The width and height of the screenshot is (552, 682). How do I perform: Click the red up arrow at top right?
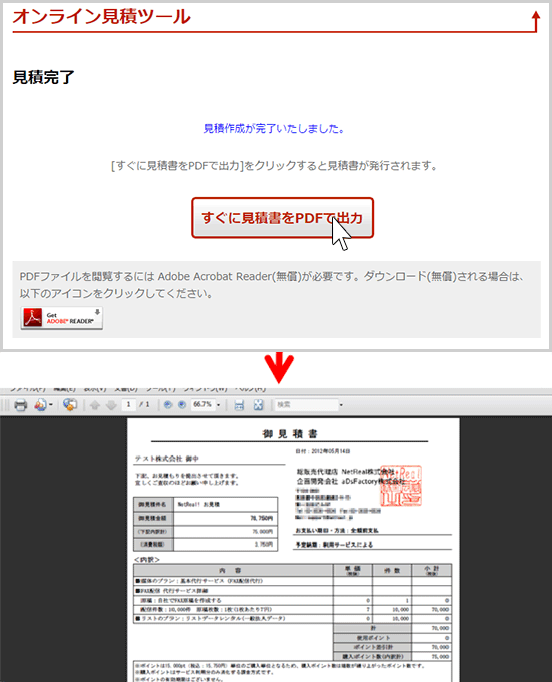[x=536, y=21]
